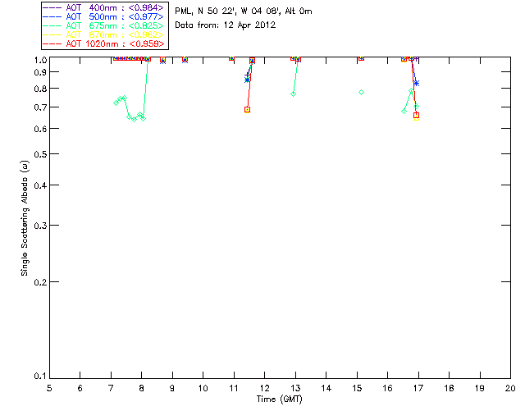525x420 pixels.
Task: Click the x-axis tick label 14
Action: 326,388
